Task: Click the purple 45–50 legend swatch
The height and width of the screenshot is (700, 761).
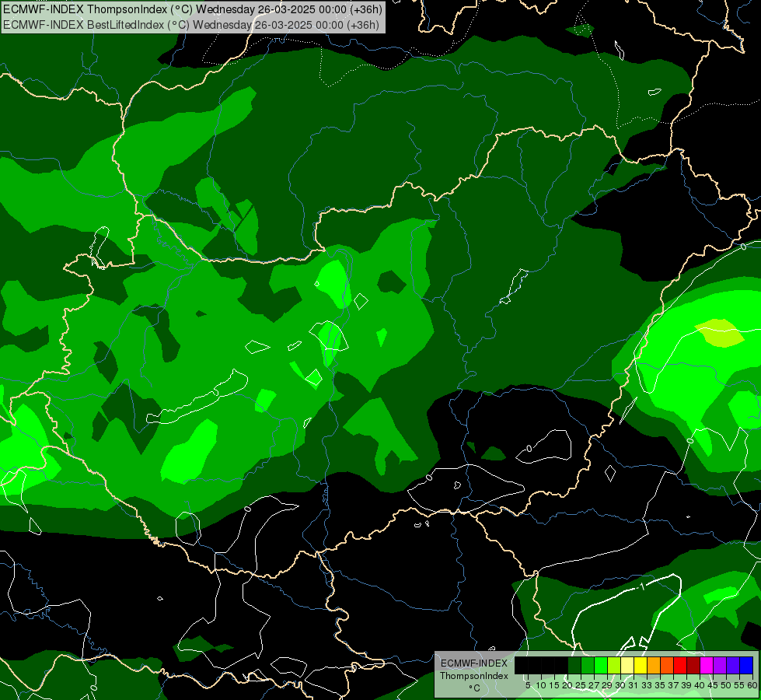Action: coord(720,665)
